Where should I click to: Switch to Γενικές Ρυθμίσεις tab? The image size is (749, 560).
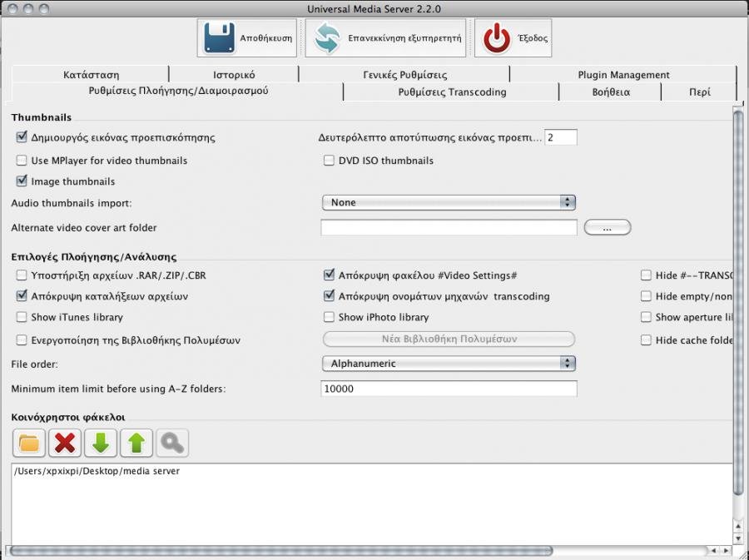pos(404,75)
